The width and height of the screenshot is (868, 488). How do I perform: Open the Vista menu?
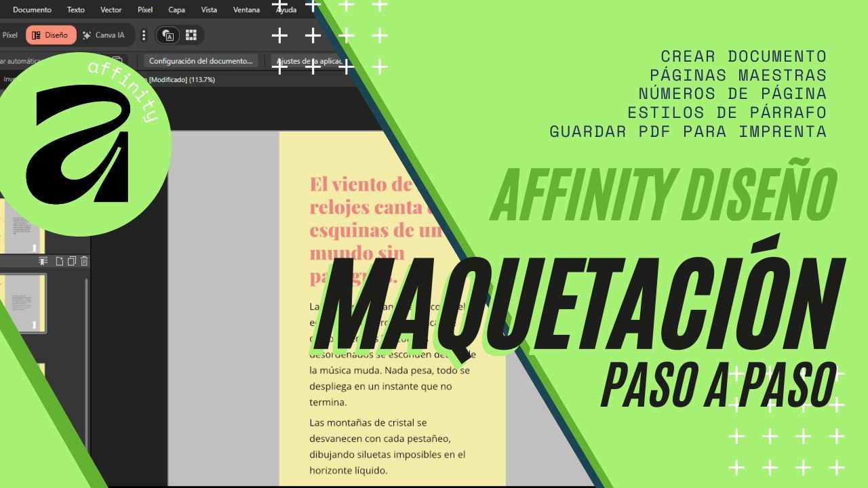210,10
